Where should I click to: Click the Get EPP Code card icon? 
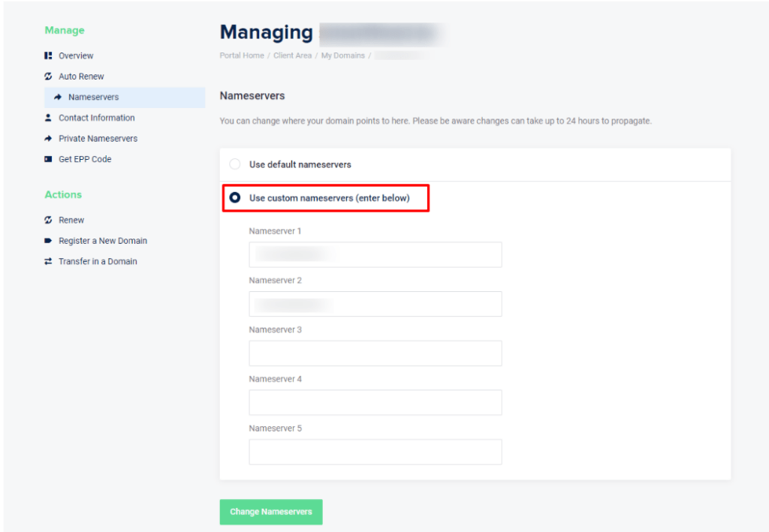click(x=49, y=159)
